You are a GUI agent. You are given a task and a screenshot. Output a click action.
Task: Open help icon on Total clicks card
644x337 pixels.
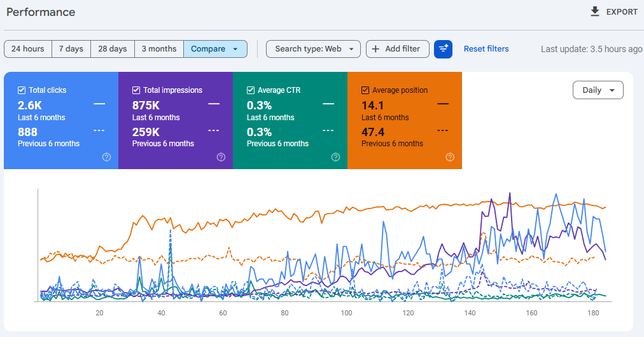[106, 157]
